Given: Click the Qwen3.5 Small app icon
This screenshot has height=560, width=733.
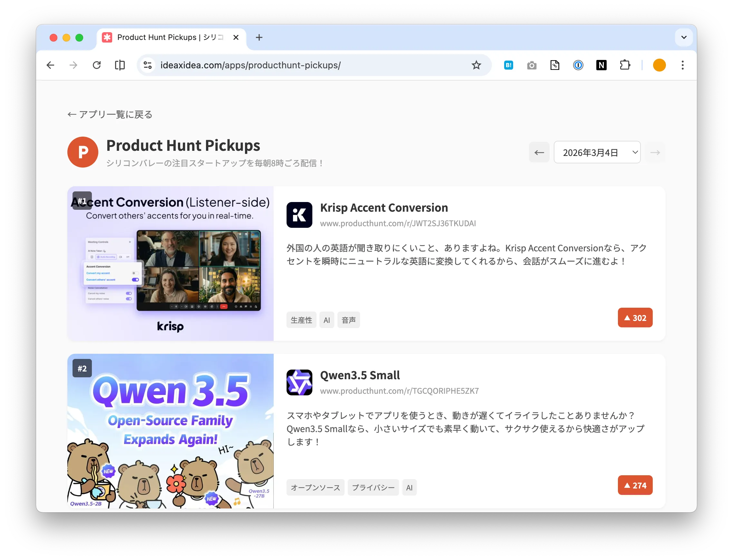Looking at the screenshot, I should [299, 382].
